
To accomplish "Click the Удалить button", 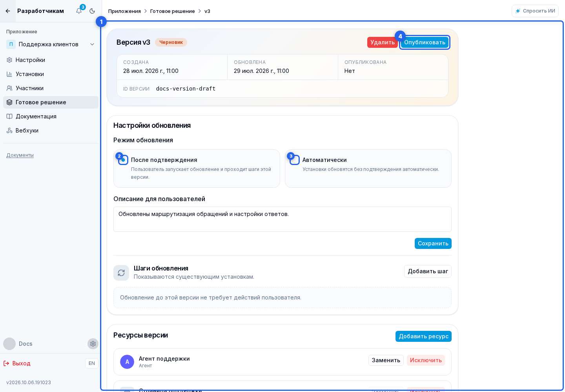I will [383, 42].
